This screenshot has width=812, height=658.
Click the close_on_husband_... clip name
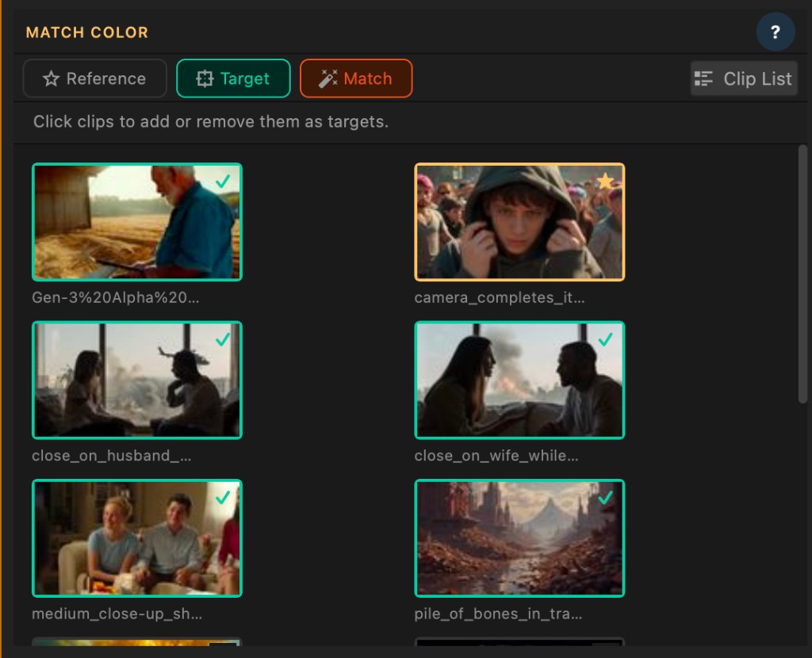(x=111, y=456)
